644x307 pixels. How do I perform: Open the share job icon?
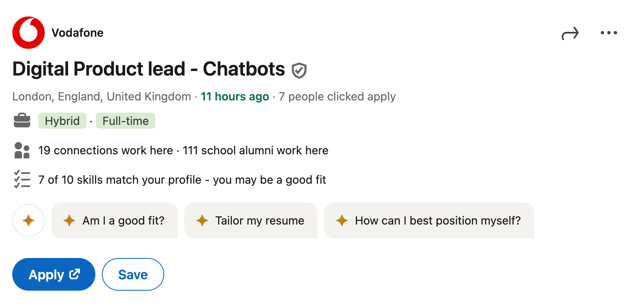pos(570,33)
